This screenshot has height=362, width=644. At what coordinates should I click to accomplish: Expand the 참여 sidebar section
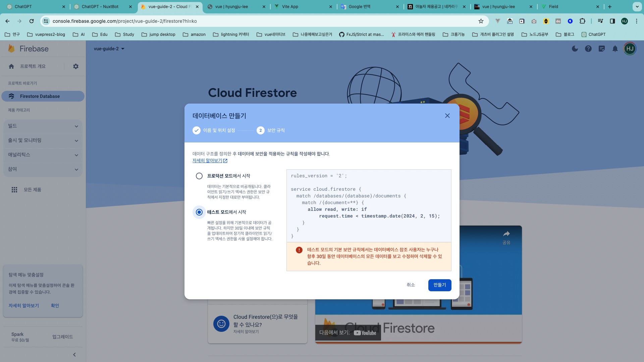43,169
